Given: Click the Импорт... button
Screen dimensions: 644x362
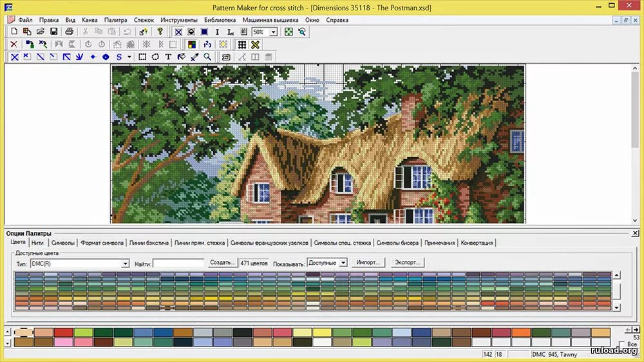Looking at the screenshot, I should pyautogui.click(x=368, y=263).
